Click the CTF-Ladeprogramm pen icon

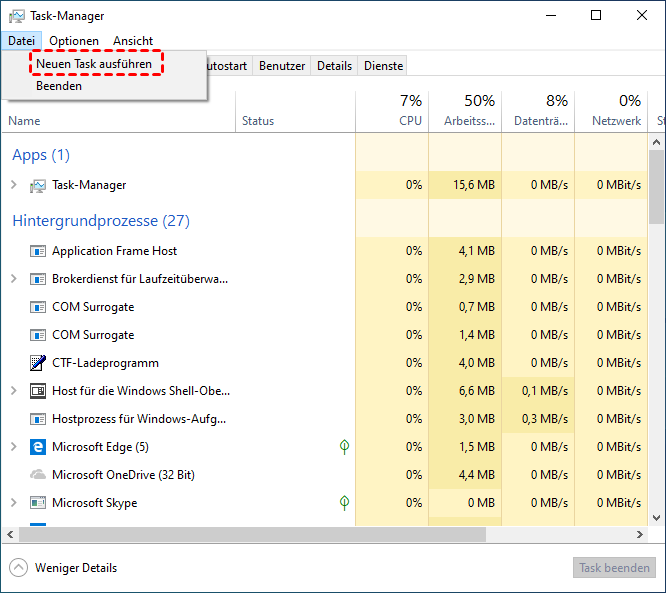coord(37,363)
